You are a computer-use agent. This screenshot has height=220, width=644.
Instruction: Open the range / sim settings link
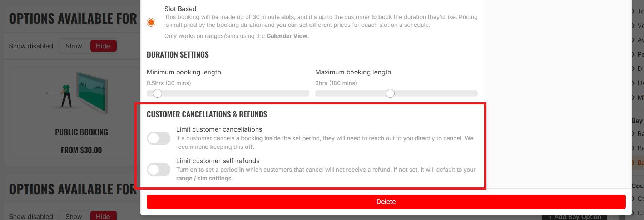pos(204,178)
